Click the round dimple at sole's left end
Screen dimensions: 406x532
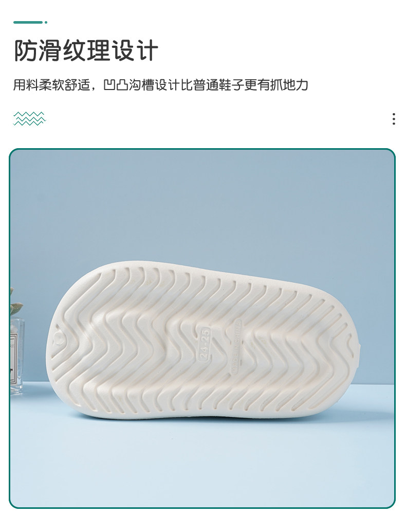point(59,338)
